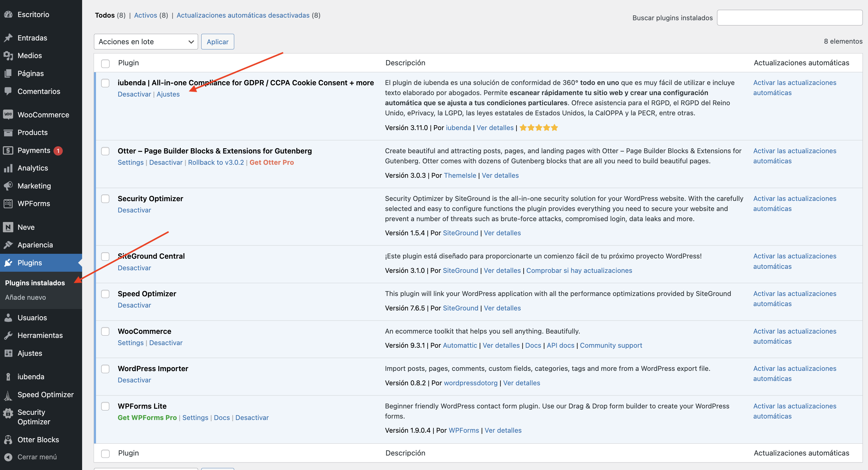Open Analytics via the bar chart icon
This screenshot has height=470, width=868.
(8, 168)
